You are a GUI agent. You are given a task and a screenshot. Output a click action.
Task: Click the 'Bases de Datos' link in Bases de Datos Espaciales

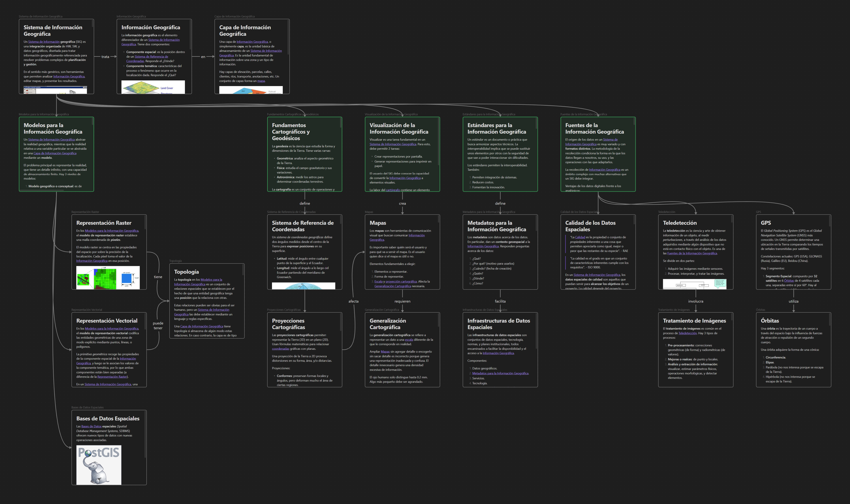point(91,427)
